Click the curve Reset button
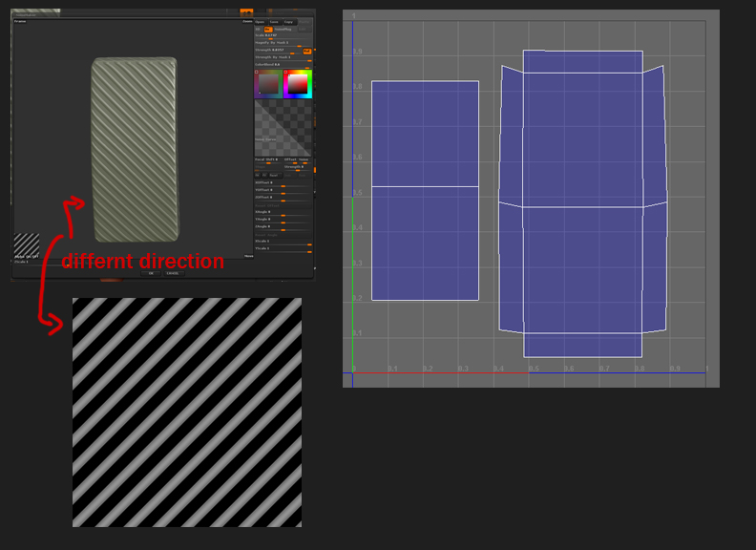The width and height of the screenshot is (756, 550). pyautogui.click(x=275, y=175)
